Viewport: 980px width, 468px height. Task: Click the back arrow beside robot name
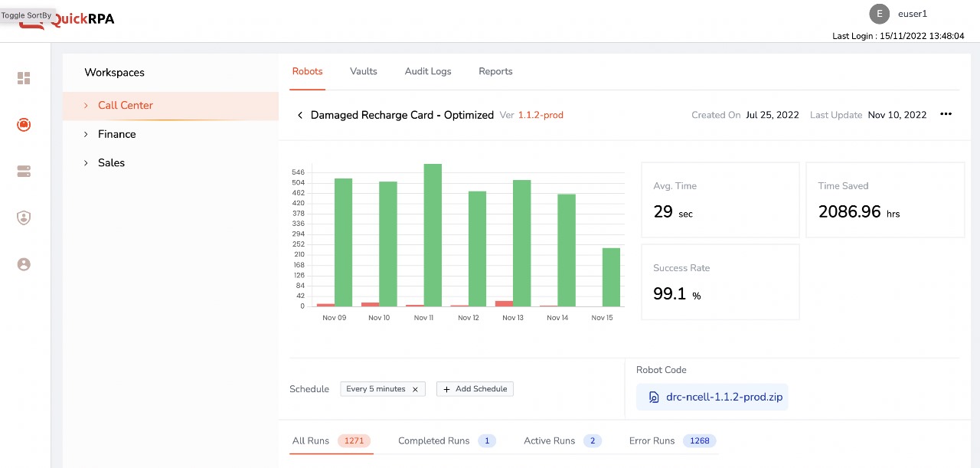point(300,115)
